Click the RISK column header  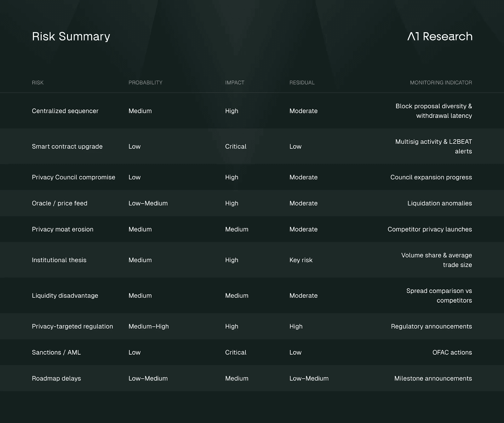pos(37,82)
